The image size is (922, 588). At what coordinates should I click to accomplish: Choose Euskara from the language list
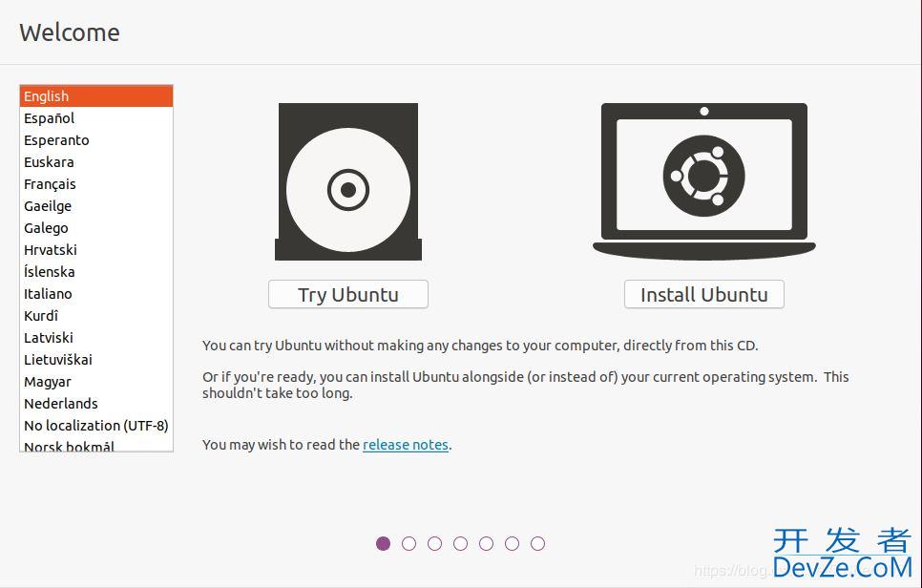(x=96, y=161)
